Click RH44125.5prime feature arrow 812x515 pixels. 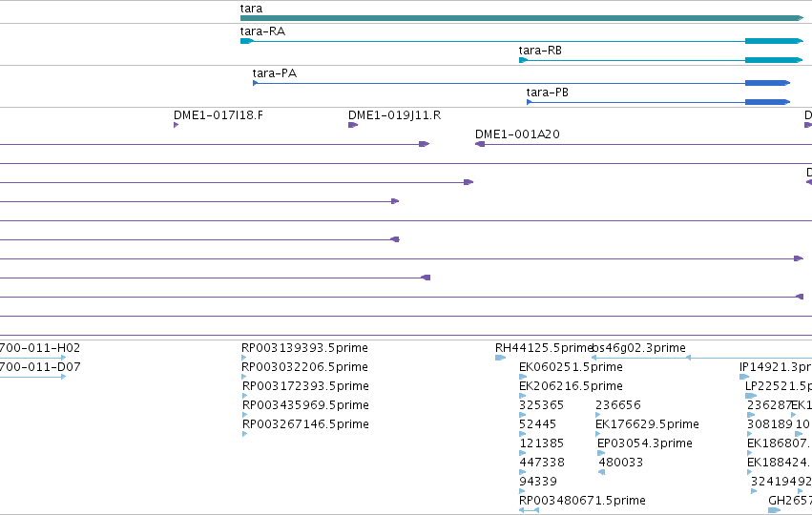pyautogui.click(x=500, y=358)
